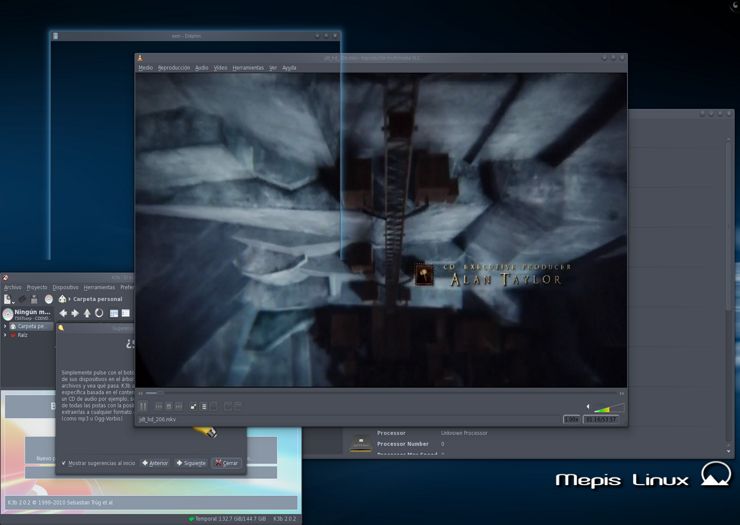
Task: Click the K3b save project toolbar icon
Action: (34, 299)
